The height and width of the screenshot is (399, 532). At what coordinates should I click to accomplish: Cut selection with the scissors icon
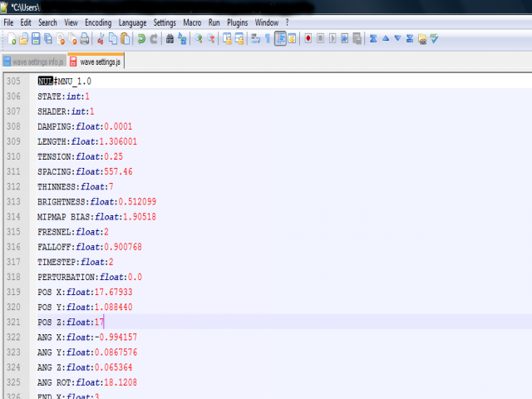101,38
